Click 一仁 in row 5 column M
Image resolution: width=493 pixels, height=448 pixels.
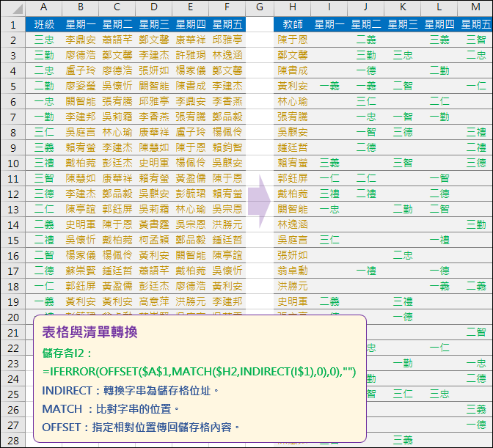point(475,86)
